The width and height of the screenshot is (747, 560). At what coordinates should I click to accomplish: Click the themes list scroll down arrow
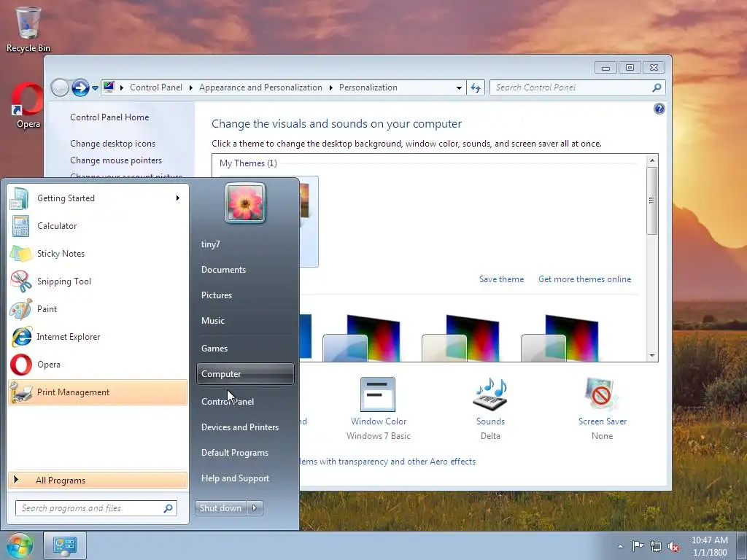652,356
